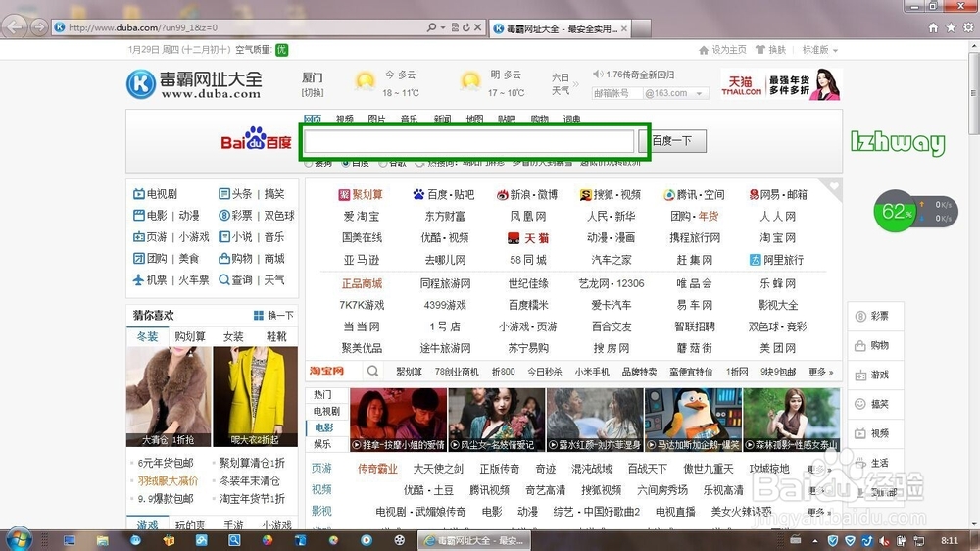Click the 淘宝网 search magnifier icon
This screenshot has height=551, width=980.
coord(372,371)
